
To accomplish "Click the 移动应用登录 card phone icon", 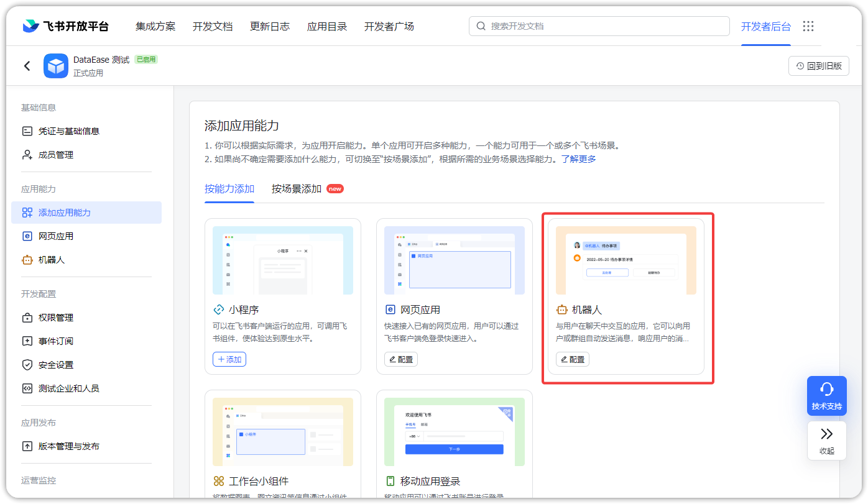I will (390, 481).
